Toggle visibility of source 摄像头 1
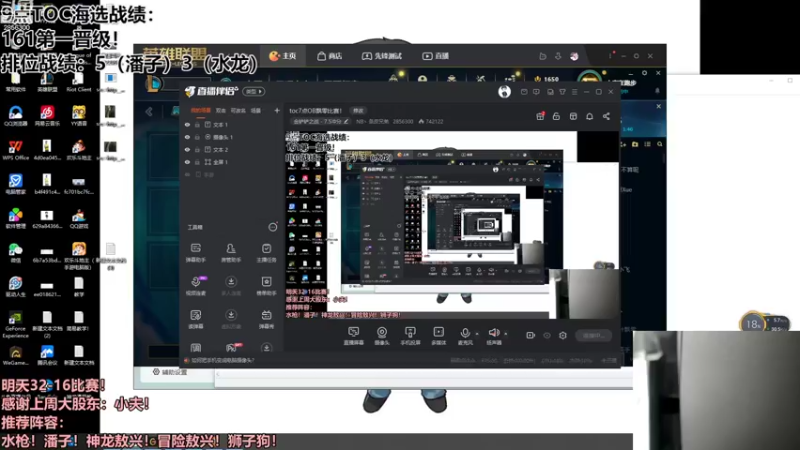Screen dimensions: 800x450 tap(187, 137)
